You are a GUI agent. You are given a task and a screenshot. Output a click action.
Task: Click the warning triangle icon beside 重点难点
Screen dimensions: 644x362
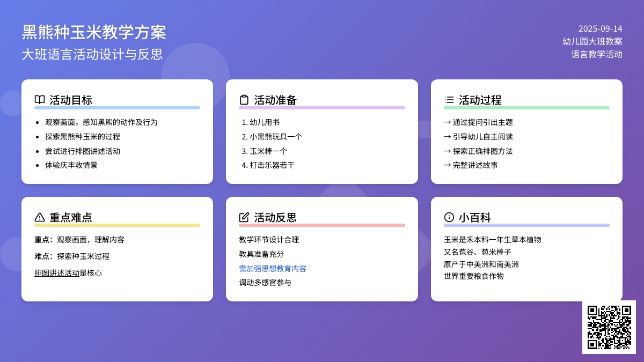(x=40, y=217)
